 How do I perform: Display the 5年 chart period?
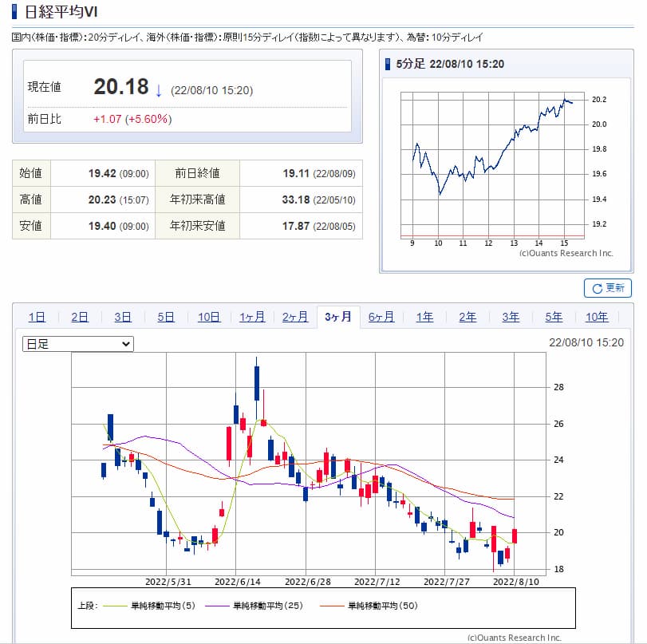point(554,317)
